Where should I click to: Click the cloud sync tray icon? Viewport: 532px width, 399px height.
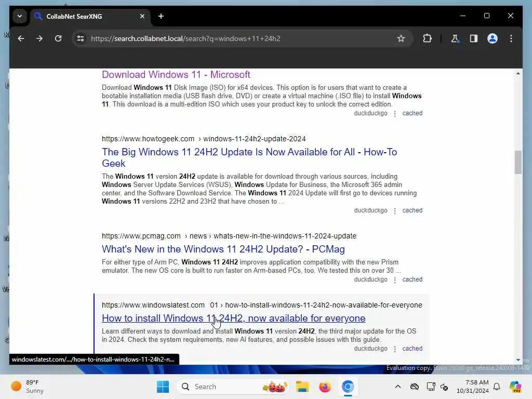point(414,387)
